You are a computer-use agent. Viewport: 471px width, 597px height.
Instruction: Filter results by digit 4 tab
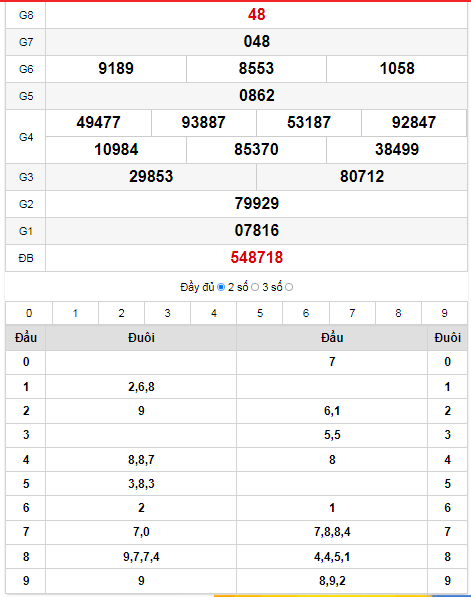point(214,313)
